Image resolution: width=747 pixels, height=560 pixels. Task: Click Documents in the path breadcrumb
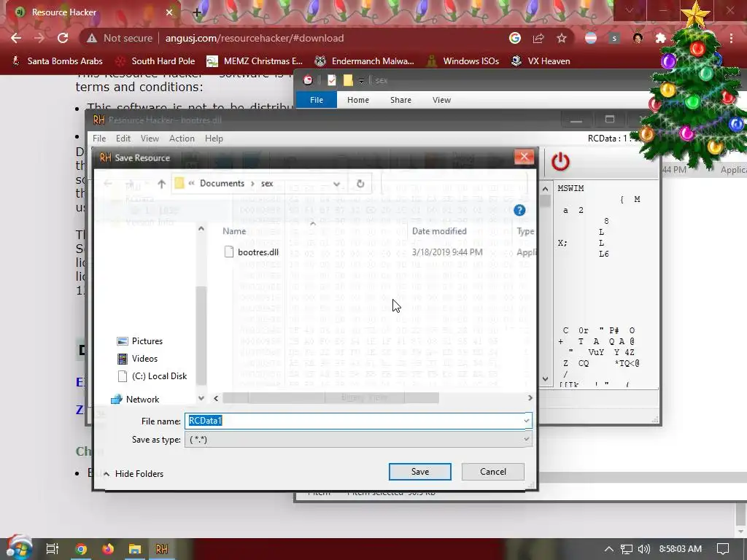pos(222,183)
